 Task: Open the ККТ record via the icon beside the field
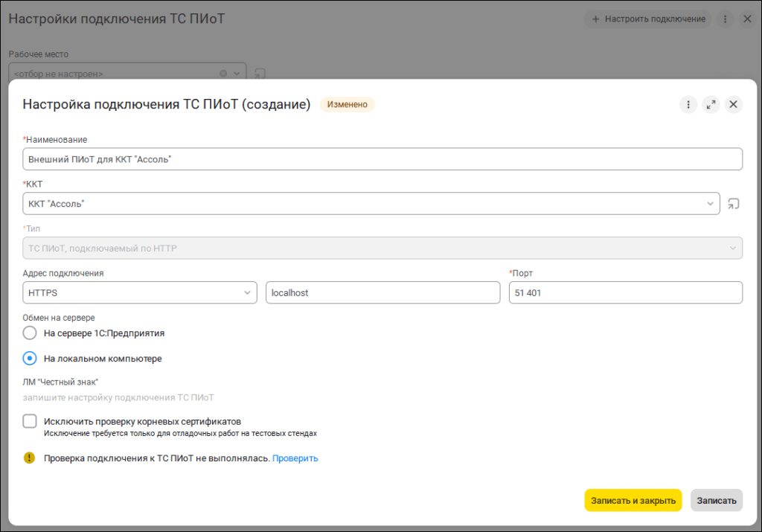(734, 204)
